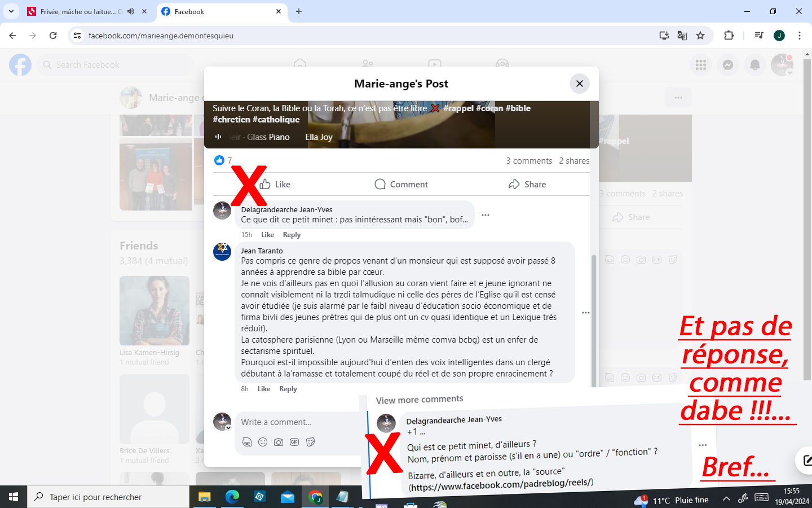The height and width of the screenshot is (508, 812).
Task: Open Facebook notifications bell
Action: click(x=755, y=65)
